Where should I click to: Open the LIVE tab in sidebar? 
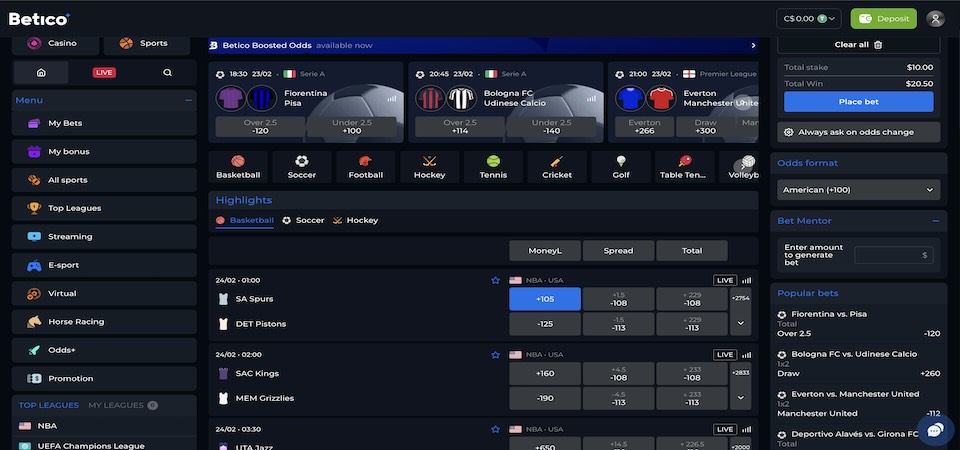(x=104, y=72)
